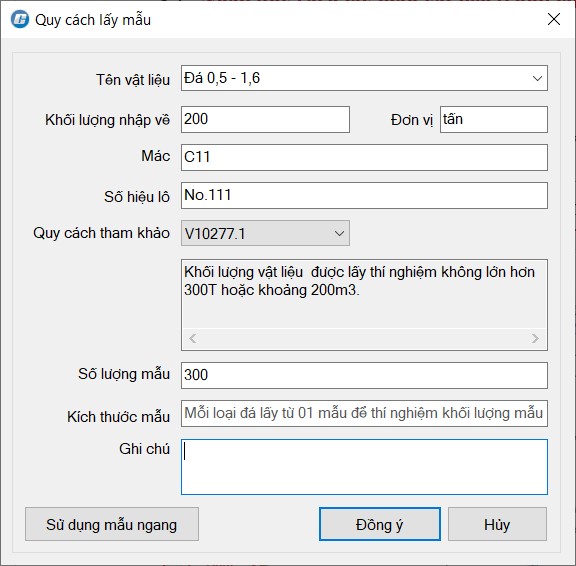Select the Đá 0,5 - 1,6 material combo text
This screenshot has height=566, width=576.
pos(222,78)
